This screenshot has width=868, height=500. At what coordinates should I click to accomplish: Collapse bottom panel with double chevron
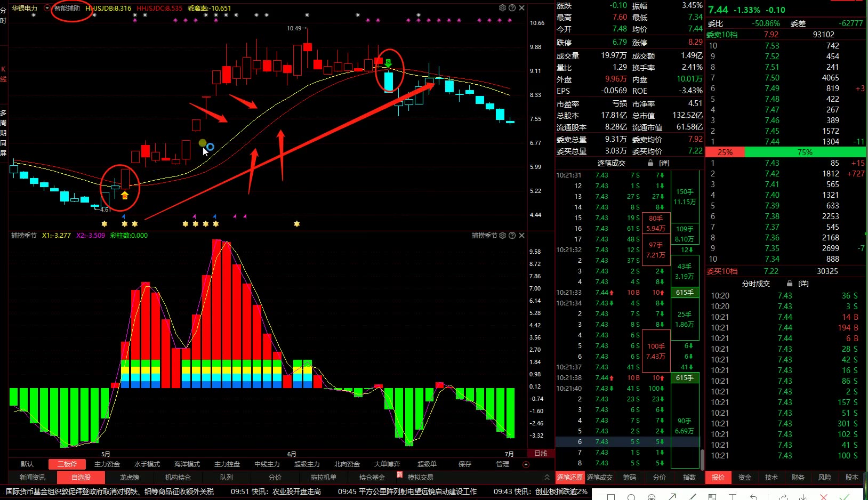click(546, 477)
